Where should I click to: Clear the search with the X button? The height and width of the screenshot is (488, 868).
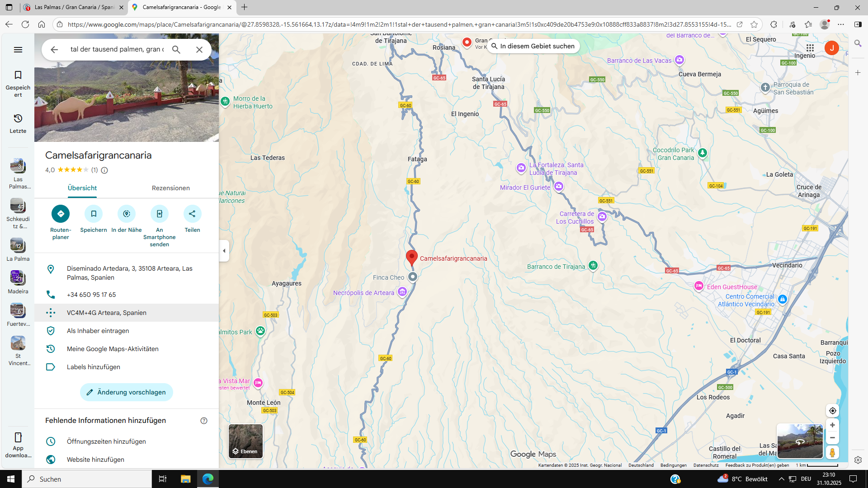199,50
